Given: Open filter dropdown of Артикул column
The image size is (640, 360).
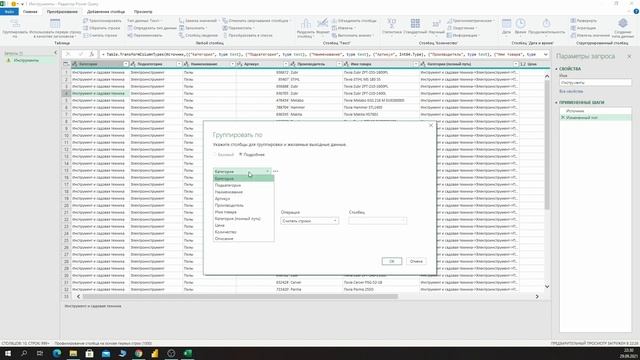Looking at the screenshot, I should coord(286,64).
